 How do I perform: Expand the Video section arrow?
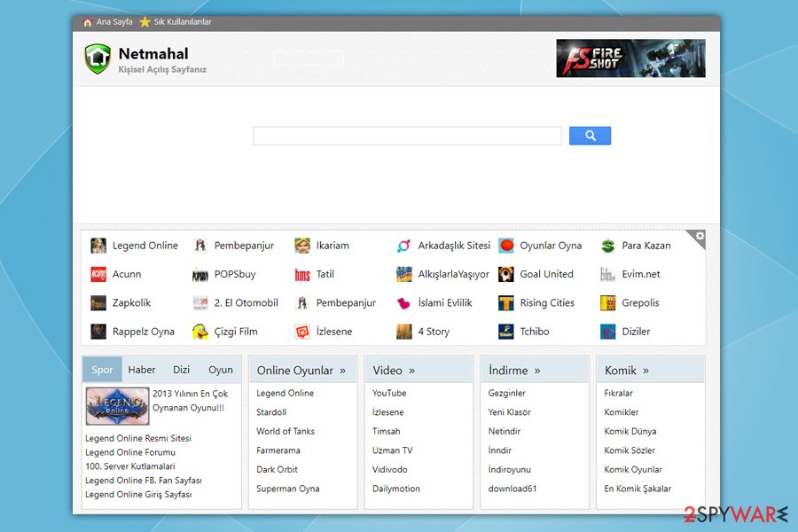click(411, 371)
